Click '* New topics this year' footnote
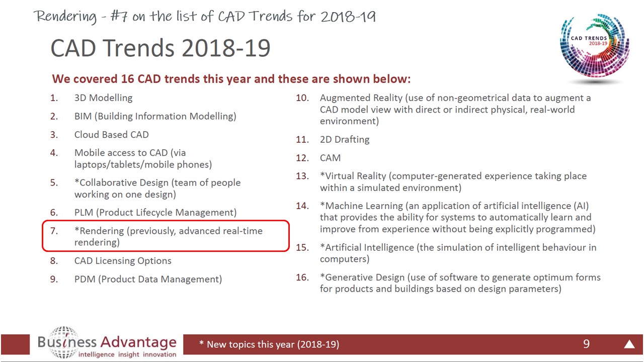Screen dimensions: 644x362 (269, 344)
